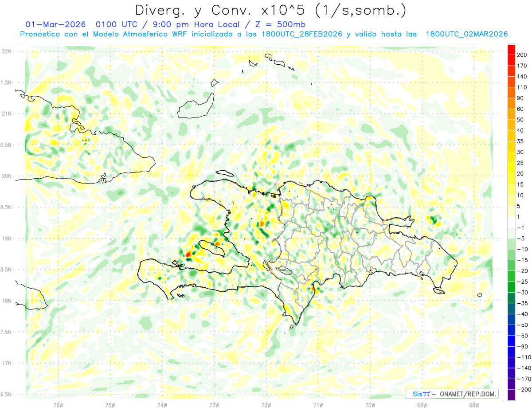
Task: Click the '72W' longitude label
Action: (x=266, y=405)
